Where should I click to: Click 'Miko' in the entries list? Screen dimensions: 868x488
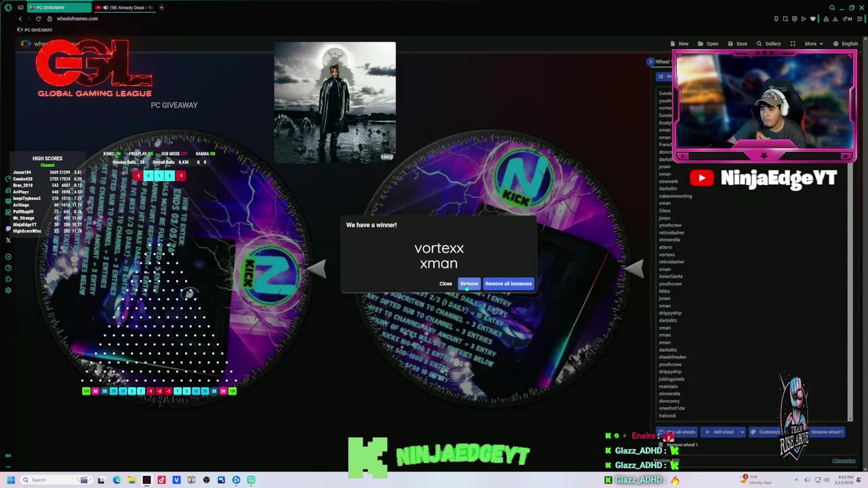point(664,291)
